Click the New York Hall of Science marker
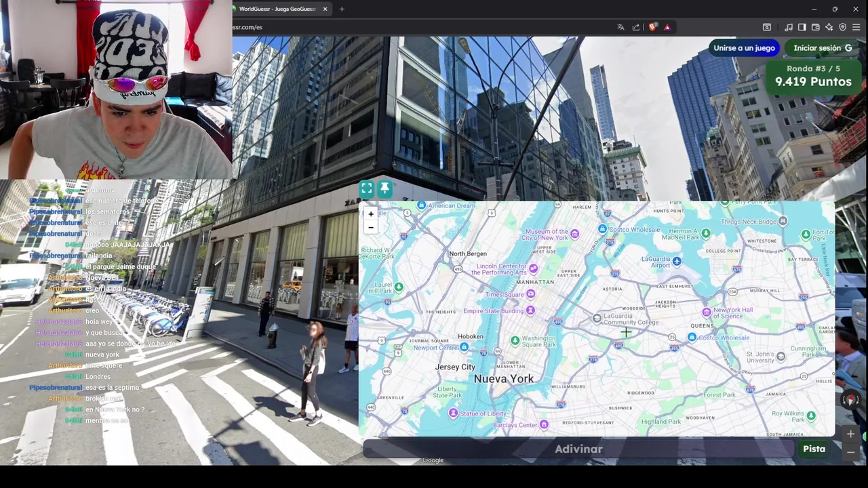 tap(707, 312)
